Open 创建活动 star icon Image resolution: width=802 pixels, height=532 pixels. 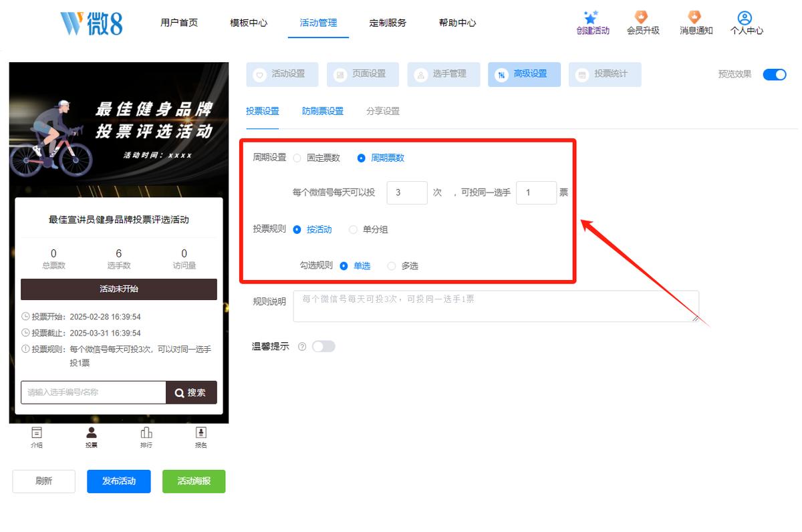tap(591, 17)
